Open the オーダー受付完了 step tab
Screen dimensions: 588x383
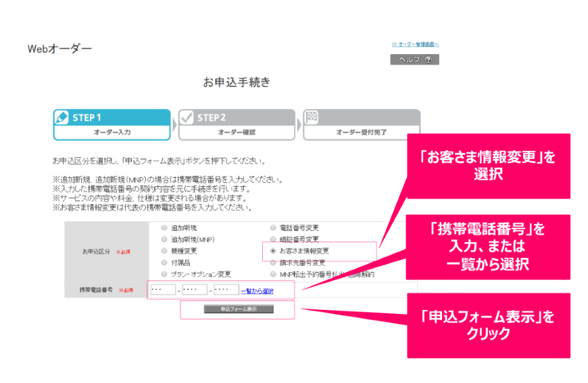362,125
